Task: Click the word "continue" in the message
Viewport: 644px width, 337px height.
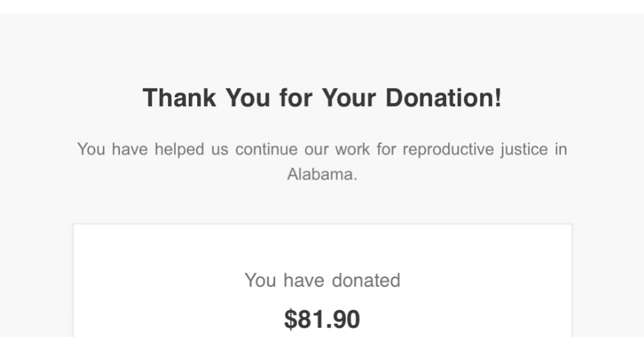Action: pos(266,150)
